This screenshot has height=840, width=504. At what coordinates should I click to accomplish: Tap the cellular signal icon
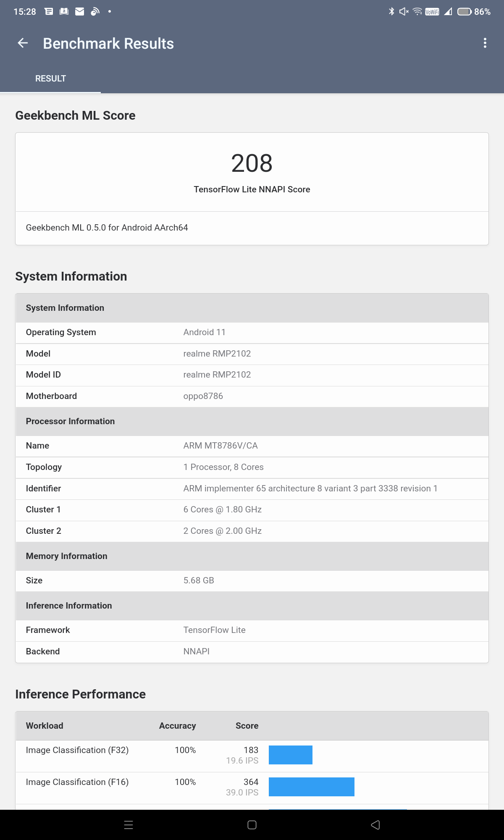coord(448,12)
